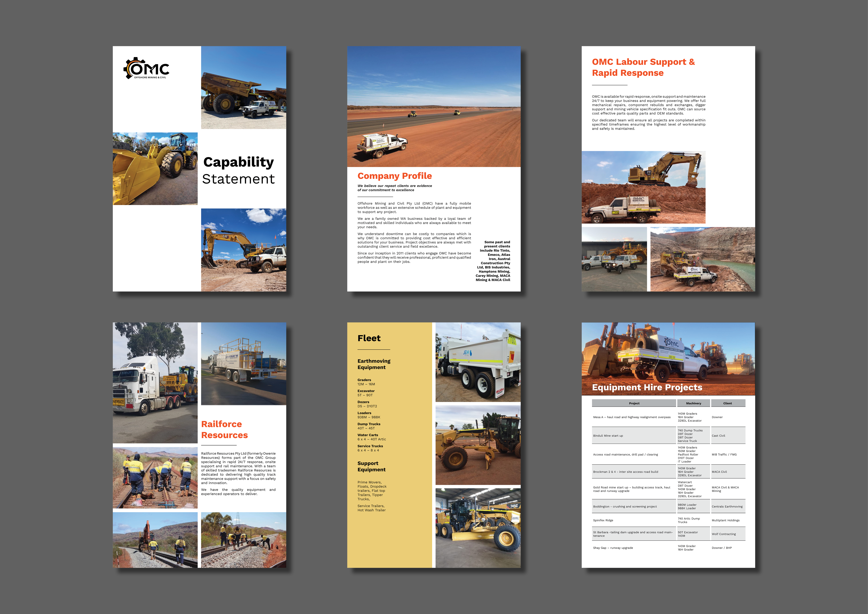Click the Equipment Hire Projects banner title

pyautogui.click(x=647, y=388)
